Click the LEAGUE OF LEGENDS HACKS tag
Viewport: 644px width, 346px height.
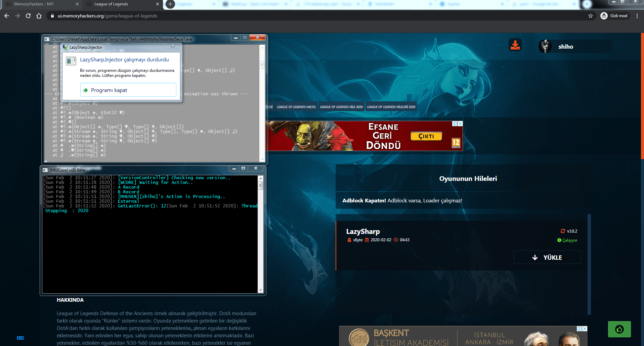click(296, 107)
